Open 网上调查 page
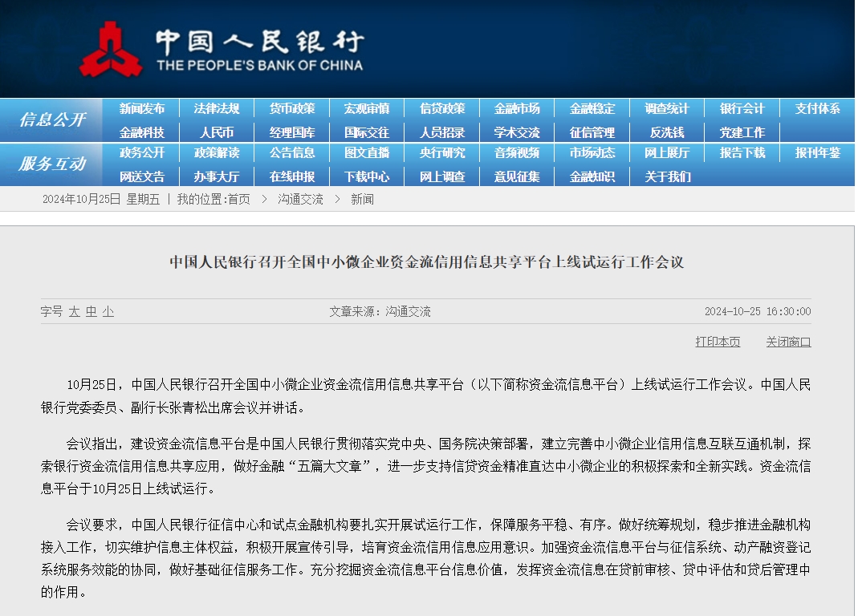This screenshot has width=858, height=616. (x=442, y=176)
